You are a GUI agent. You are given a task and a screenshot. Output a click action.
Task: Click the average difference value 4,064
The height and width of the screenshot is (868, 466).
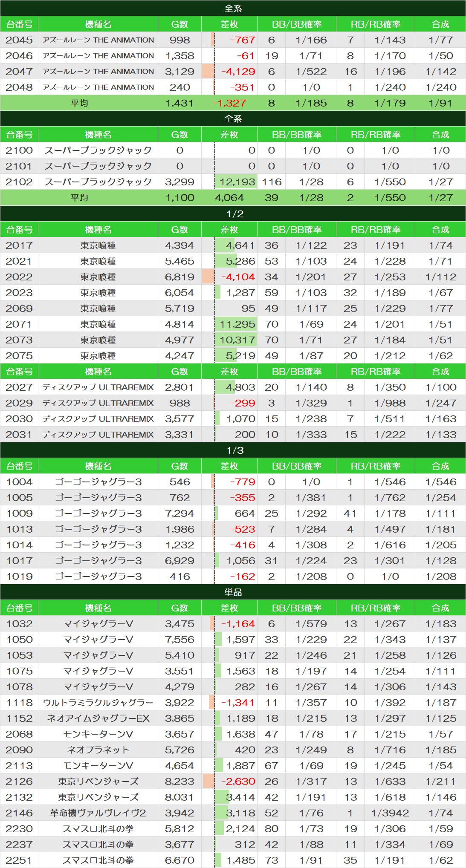click(x=229, y=198)
